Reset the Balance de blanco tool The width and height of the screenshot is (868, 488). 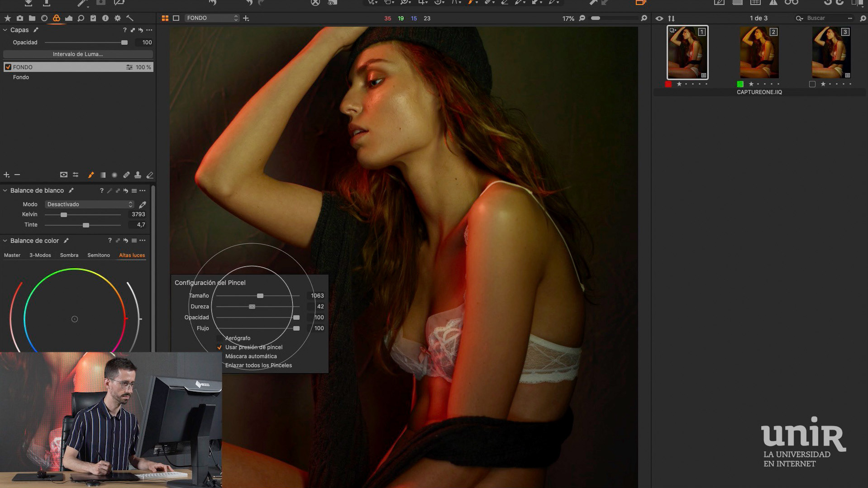[126, 191]
